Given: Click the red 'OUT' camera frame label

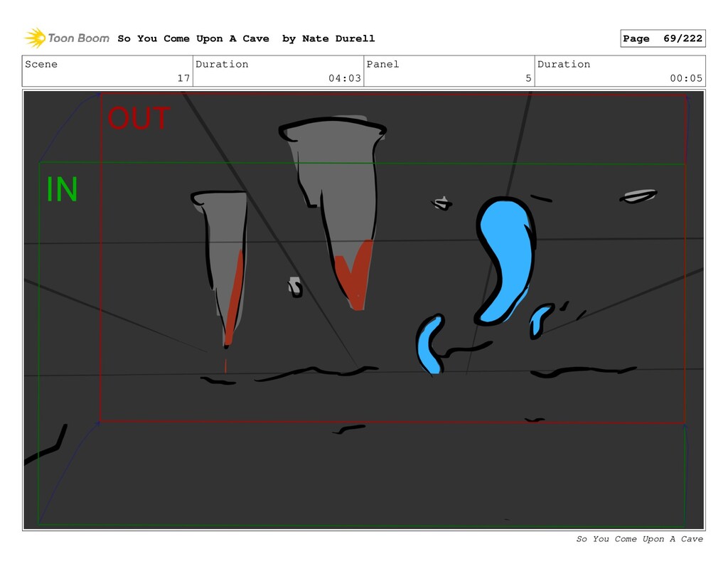Looking at the screenshot, I should click(x=139, y=118).
